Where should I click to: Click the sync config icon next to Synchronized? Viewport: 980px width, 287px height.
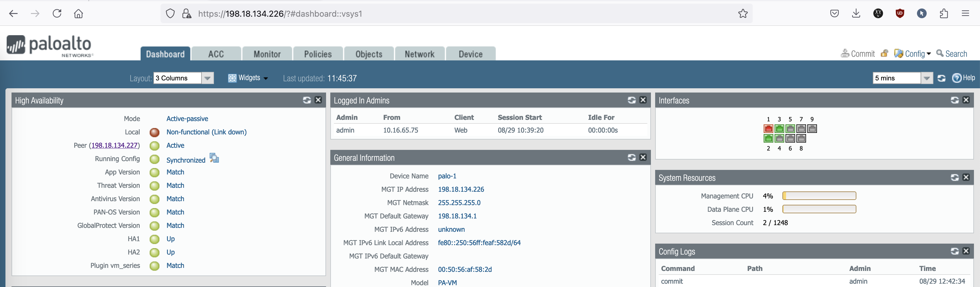pyautogui.click(x=214, y=158)
